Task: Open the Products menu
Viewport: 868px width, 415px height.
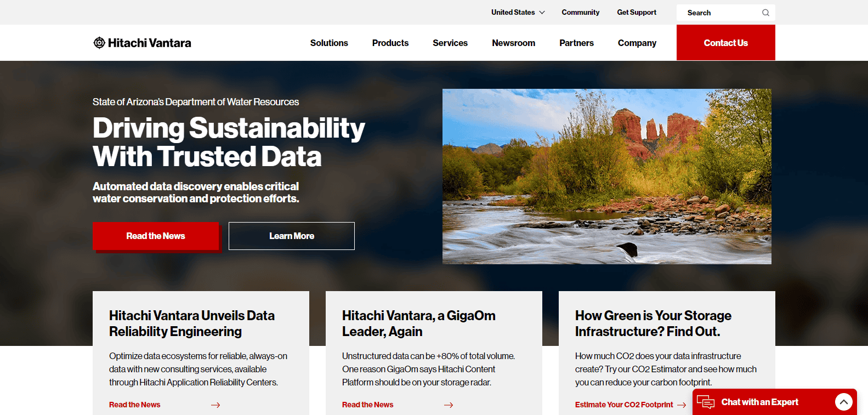Action: click(x=390, y=43)
